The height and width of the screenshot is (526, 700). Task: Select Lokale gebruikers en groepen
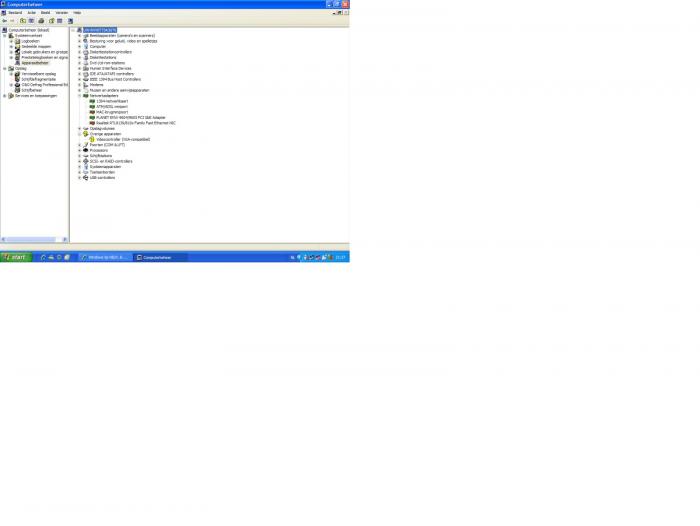[x=45, y=52]
